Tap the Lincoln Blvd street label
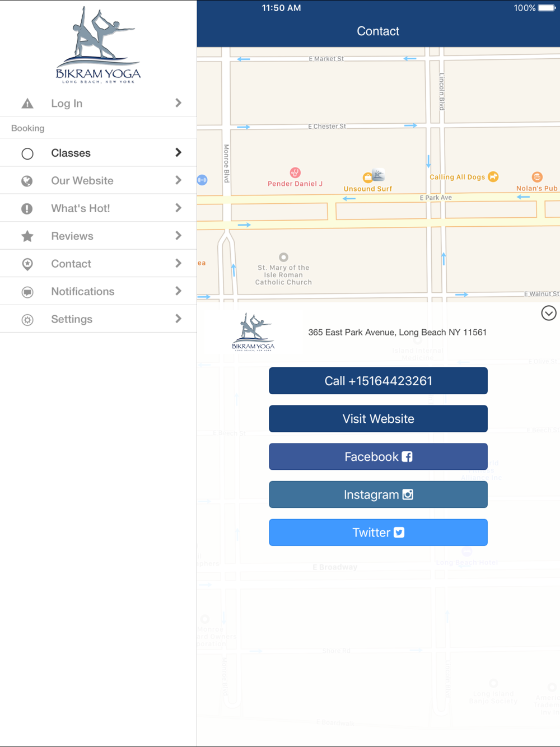The width and height of the screenshot is (560, 747). tap(441, 91)
